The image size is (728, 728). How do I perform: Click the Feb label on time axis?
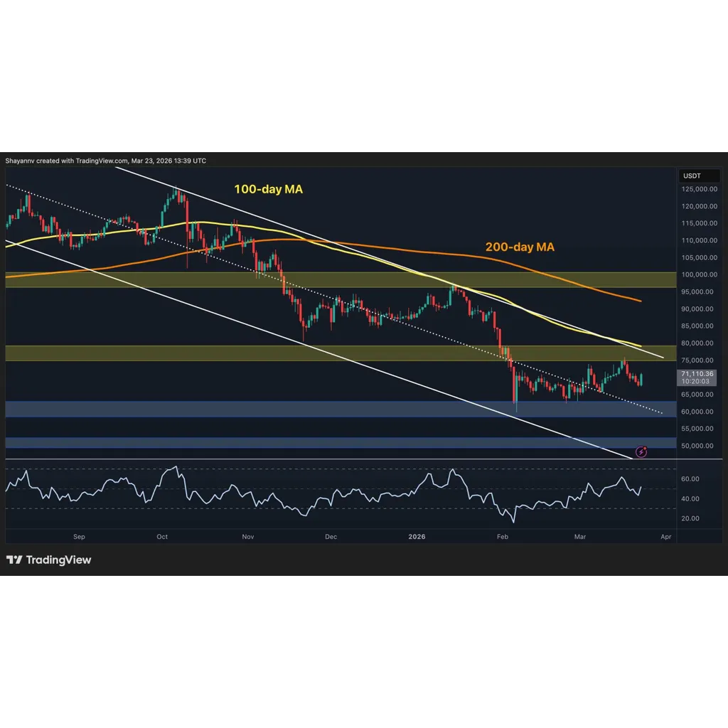tap(503, 536)
